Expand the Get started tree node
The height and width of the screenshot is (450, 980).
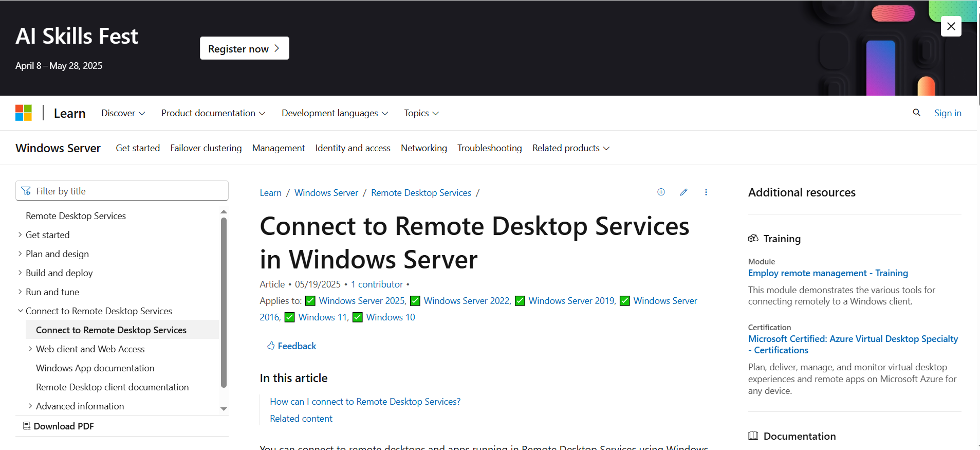click(20, 235)
